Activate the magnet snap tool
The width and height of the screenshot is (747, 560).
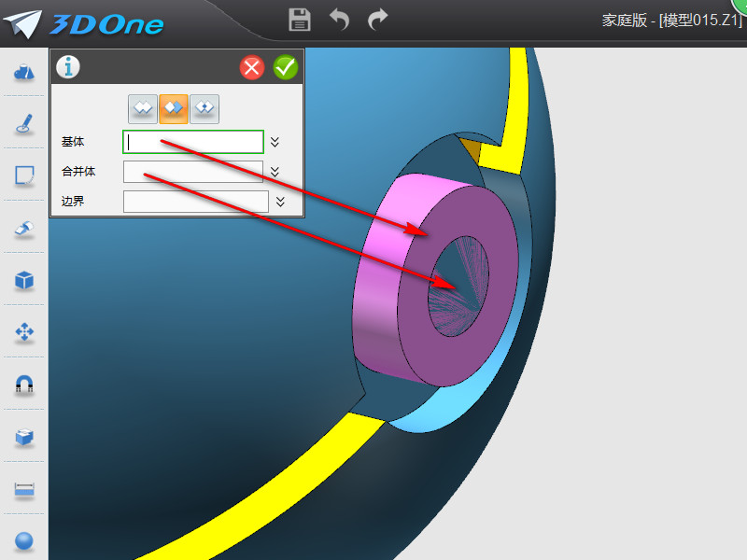[23, 383]
